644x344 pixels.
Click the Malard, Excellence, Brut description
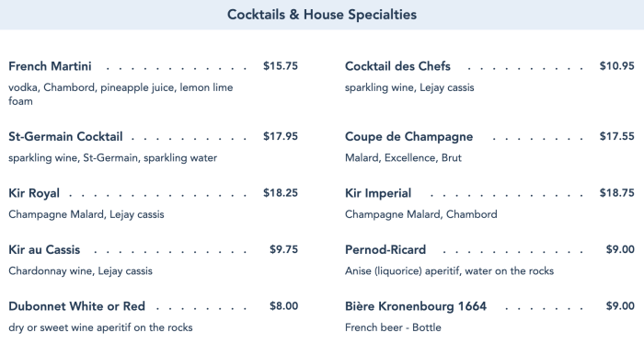(x=403, y=158)
